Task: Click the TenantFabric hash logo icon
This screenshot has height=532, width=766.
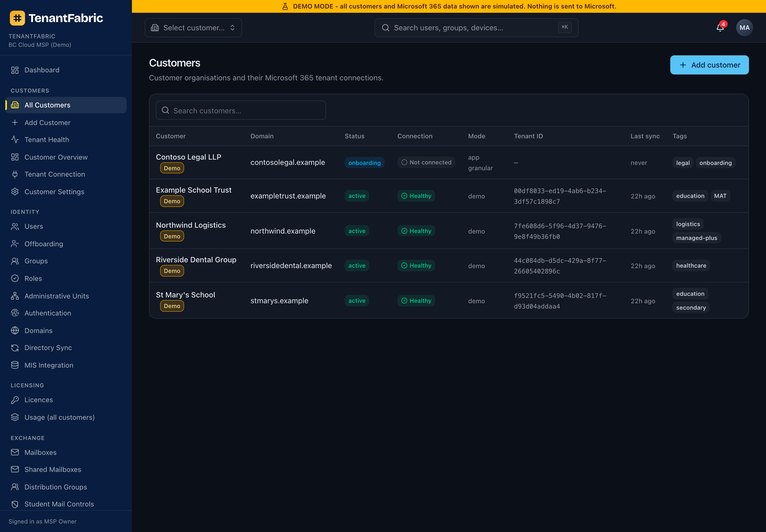Action: tap(17, 18)
